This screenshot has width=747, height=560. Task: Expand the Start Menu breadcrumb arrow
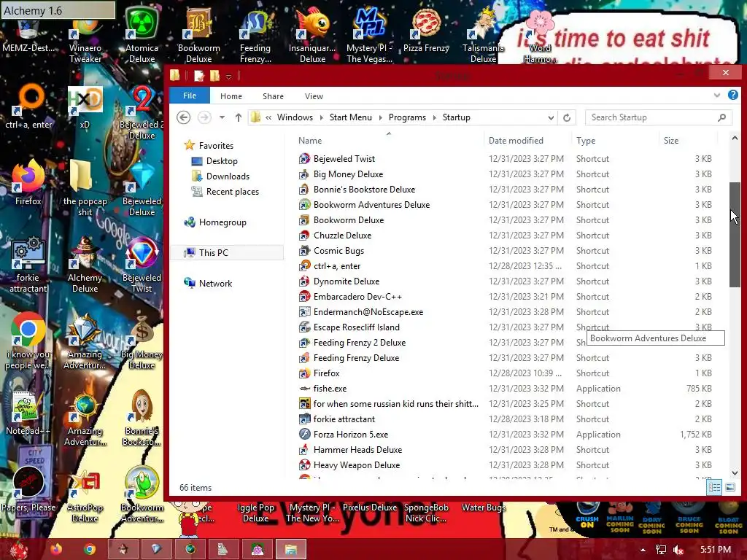[380, 117]
